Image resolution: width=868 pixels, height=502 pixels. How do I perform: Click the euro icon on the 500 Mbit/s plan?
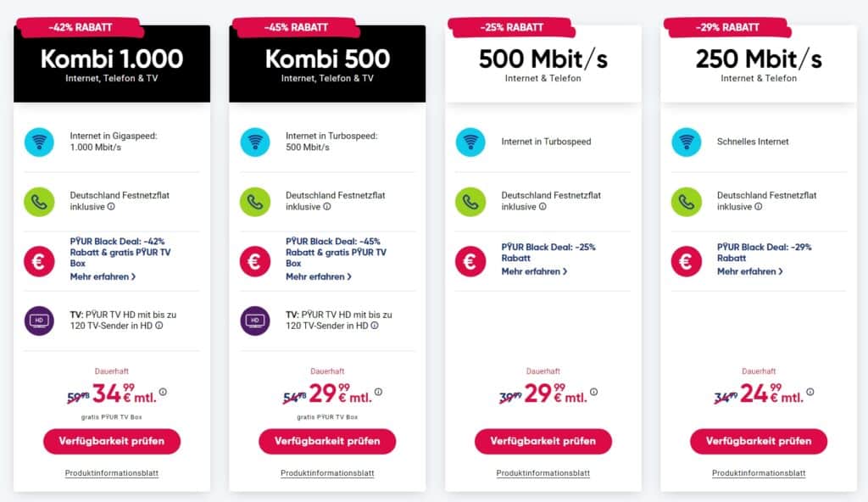(471, 259)
